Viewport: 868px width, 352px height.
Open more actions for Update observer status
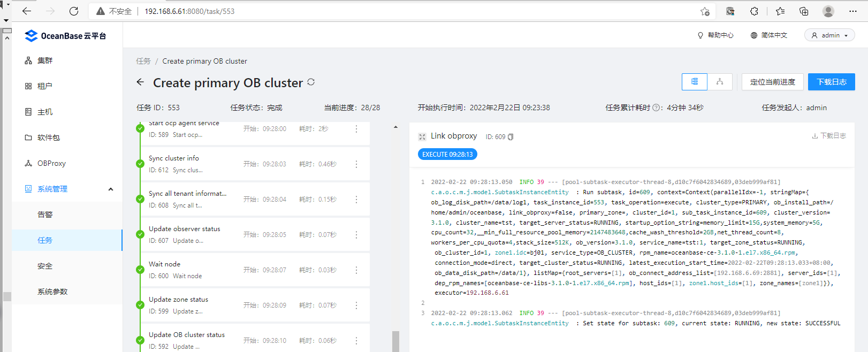pos(356,235)
